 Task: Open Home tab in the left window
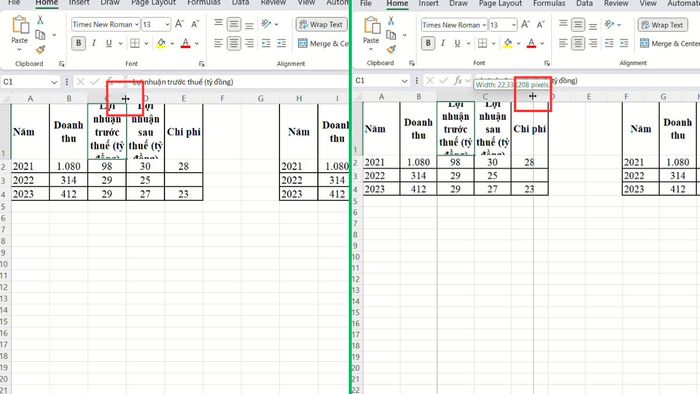pos(47,3)
